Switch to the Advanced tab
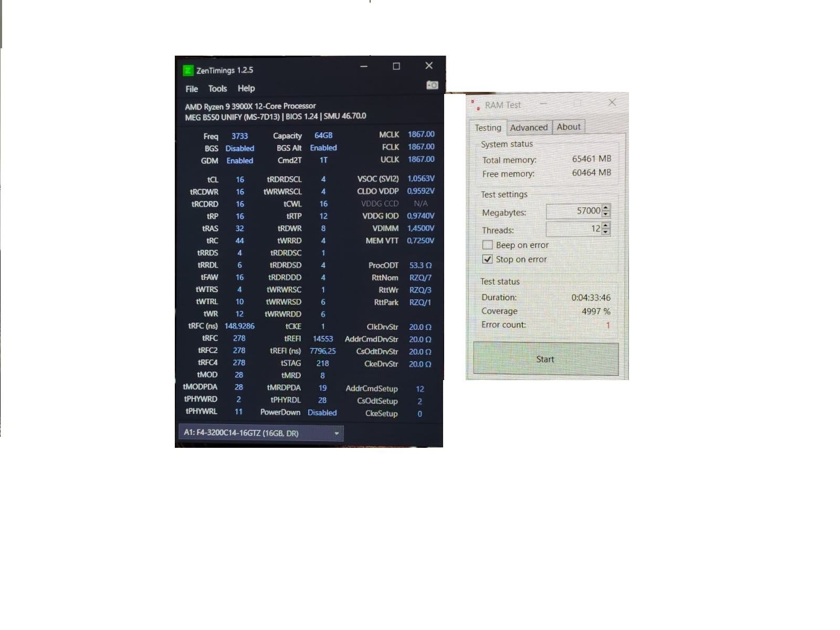This screenshot has width=840, height=630. pos(529,128)
